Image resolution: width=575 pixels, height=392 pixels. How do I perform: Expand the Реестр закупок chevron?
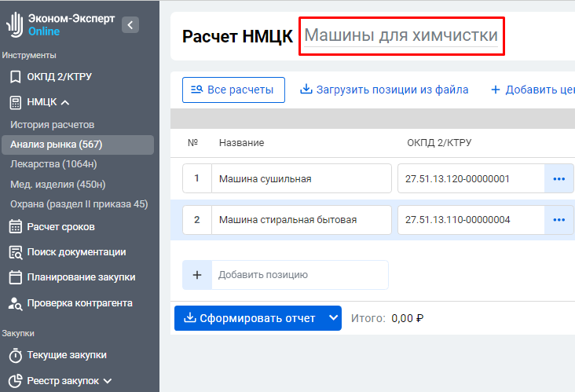point(108,381)
